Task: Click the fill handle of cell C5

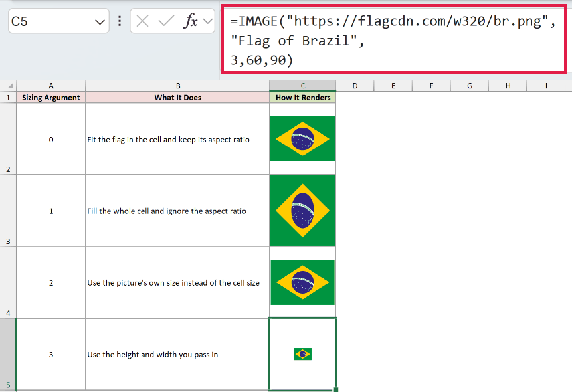Action: (x=335, y=390)
